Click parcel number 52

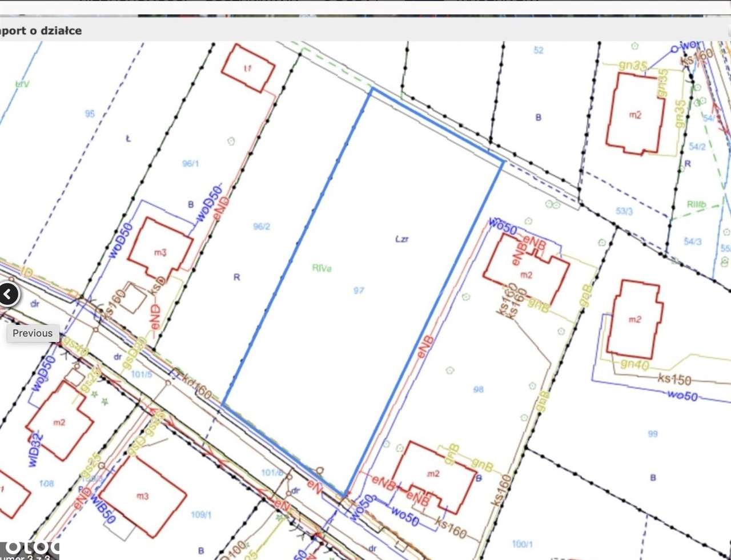(x=539, y=50)
